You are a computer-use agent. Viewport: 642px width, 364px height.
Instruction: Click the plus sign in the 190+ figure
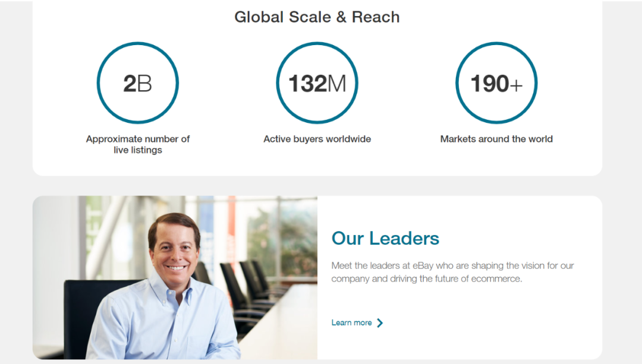pyautogui.click(x=516, y=85)
